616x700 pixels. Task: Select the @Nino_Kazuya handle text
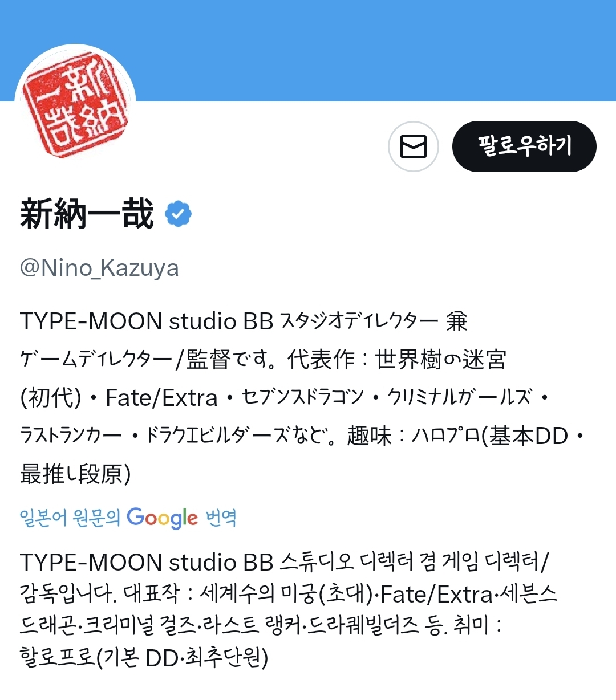tap(99, 268)
